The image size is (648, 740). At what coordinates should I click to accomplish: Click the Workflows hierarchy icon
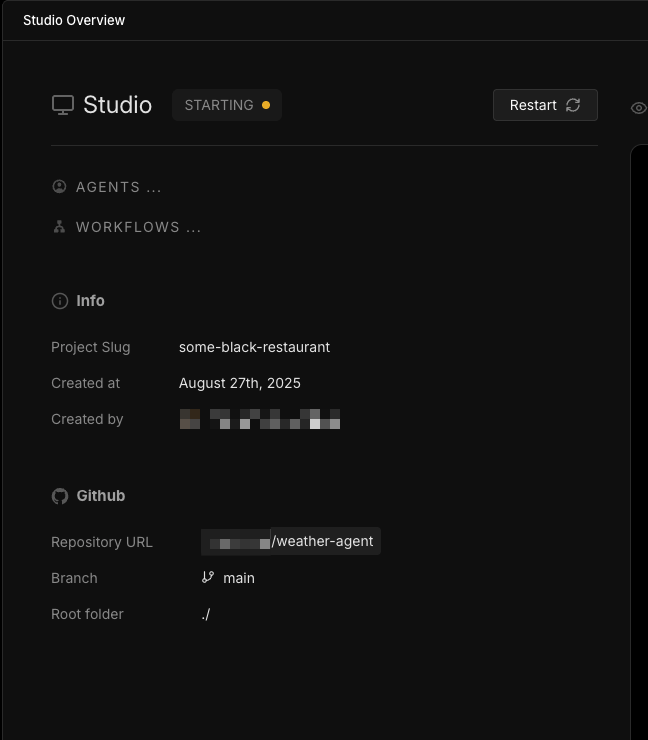pyautogui.click(x=59, y=227)
